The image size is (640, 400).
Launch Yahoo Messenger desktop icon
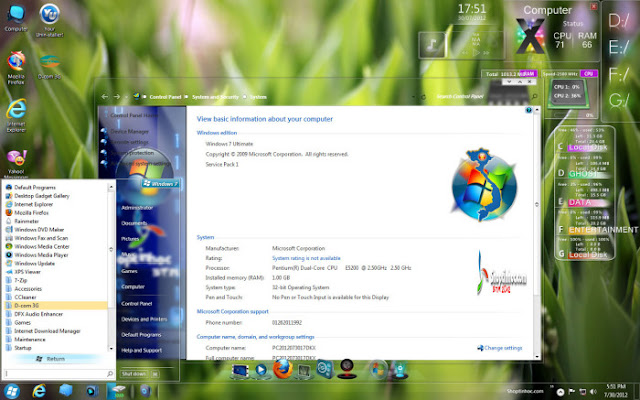click(16, 163)
